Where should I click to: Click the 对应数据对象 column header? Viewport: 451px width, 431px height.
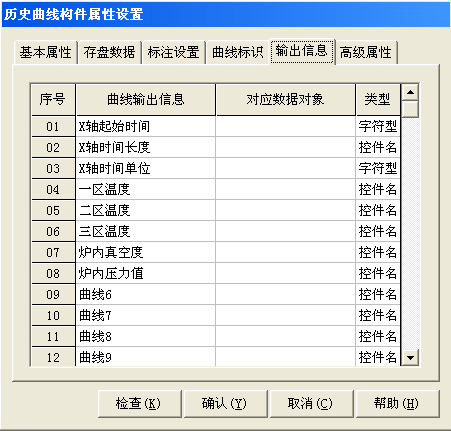click(x=286, y=99)
